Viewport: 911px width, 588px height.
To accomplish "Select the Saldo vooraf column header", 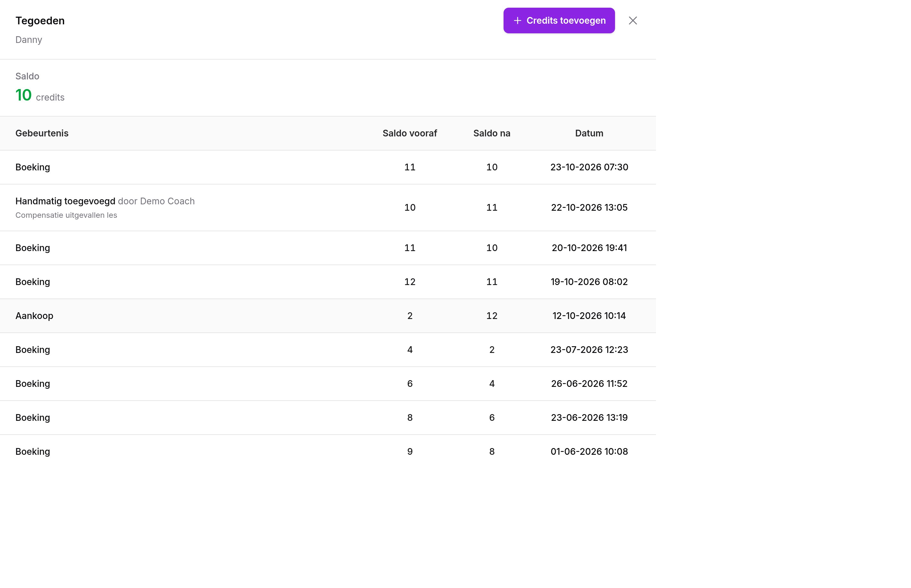I will pos(410,133).
